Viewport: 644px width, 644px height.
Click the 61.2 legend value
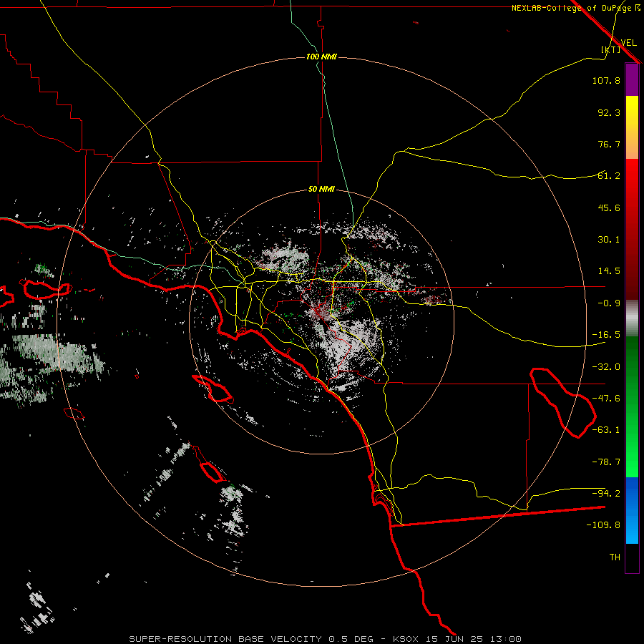(x=609, y=176)
